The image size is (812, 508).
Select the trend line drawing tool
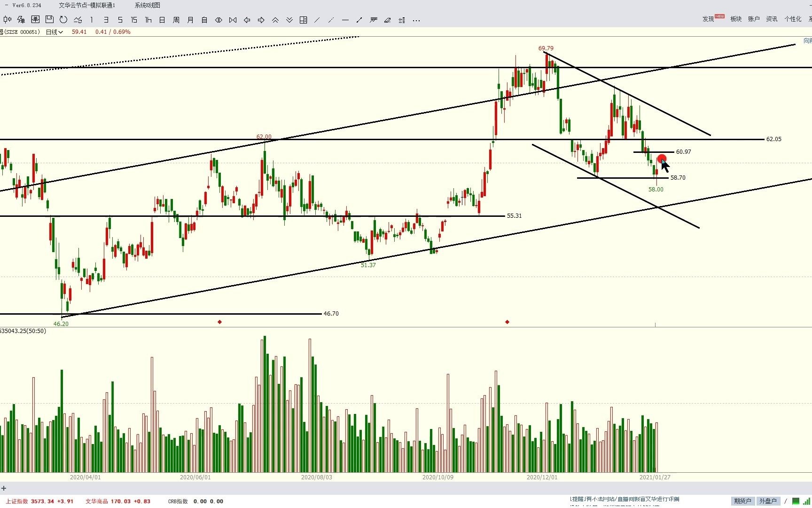[317, 20]
